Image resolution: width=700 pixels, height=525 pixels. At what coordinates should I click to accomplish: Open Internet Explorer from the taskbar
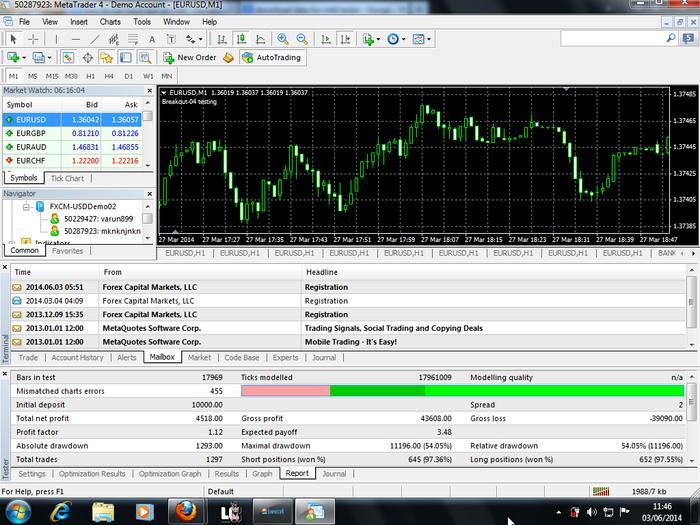pos(60,512)
